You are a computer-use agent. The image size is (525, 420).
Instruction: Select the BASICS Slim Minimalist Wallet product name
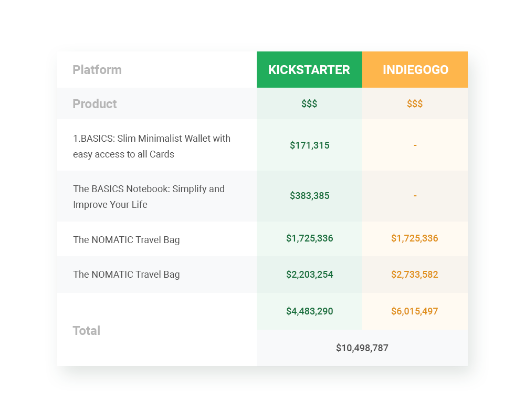tap(152, 146)
